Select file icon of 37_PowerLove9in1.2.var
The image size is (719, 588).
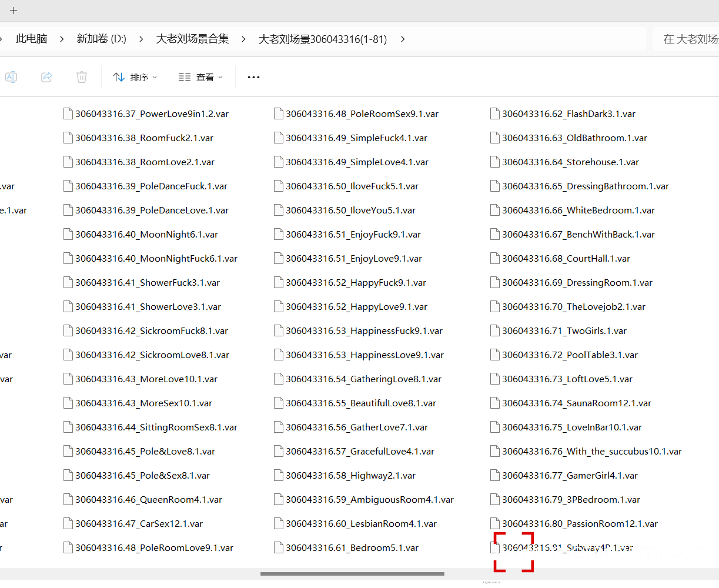pos(68,113)
